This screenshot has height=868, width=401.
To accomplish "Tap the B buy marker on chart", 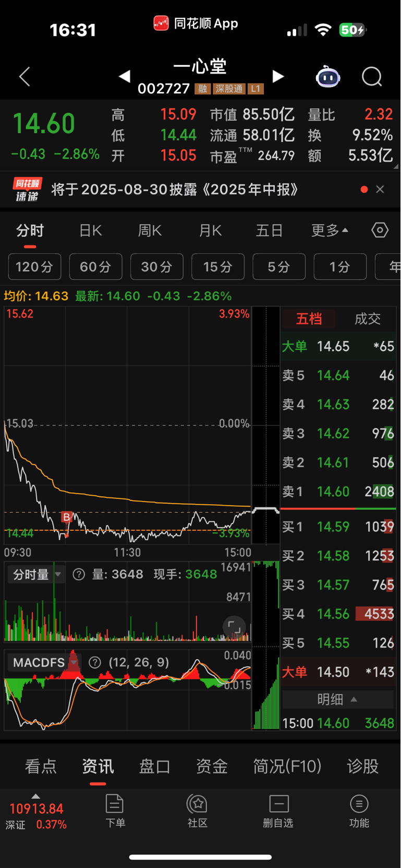I will tap(66, 517).
